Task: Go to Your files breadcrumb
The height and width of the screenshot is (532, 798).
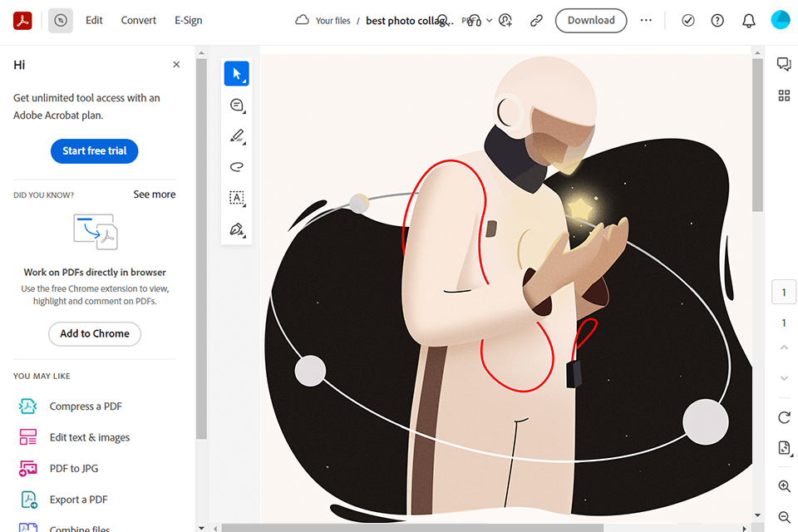Action: click(x=332, y=21)
